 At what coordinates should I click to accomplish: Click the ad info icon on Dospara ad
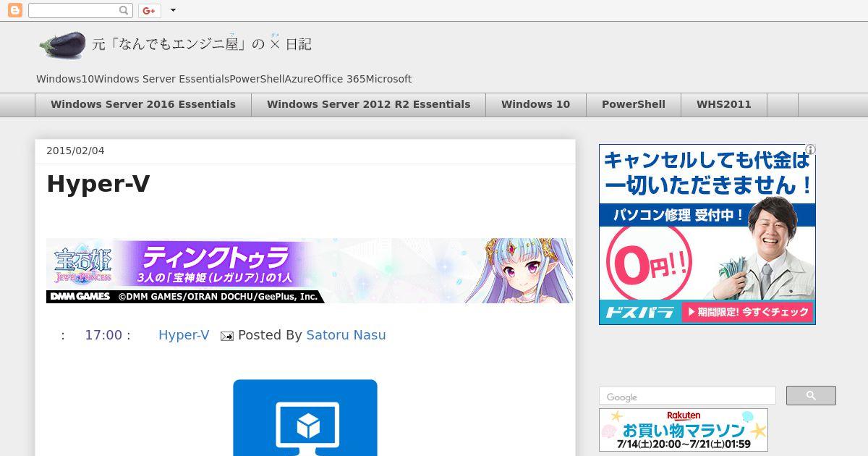coord(810,150)
